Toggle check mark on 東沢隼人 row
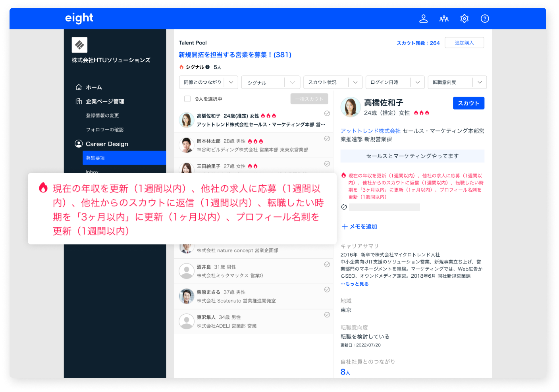This screenshot has height=392, width=559. [x=327, y=315]
